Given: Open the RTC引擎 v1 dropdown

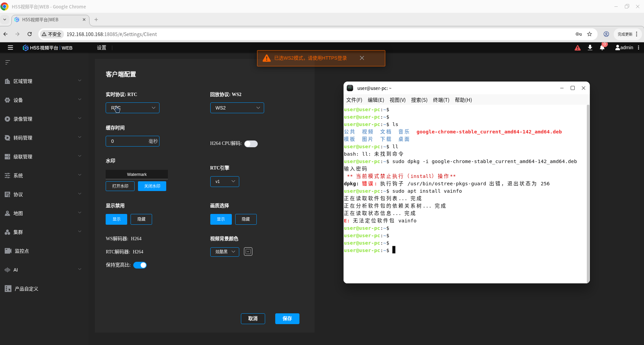Looking at the screenshot, I should [225, 182].
